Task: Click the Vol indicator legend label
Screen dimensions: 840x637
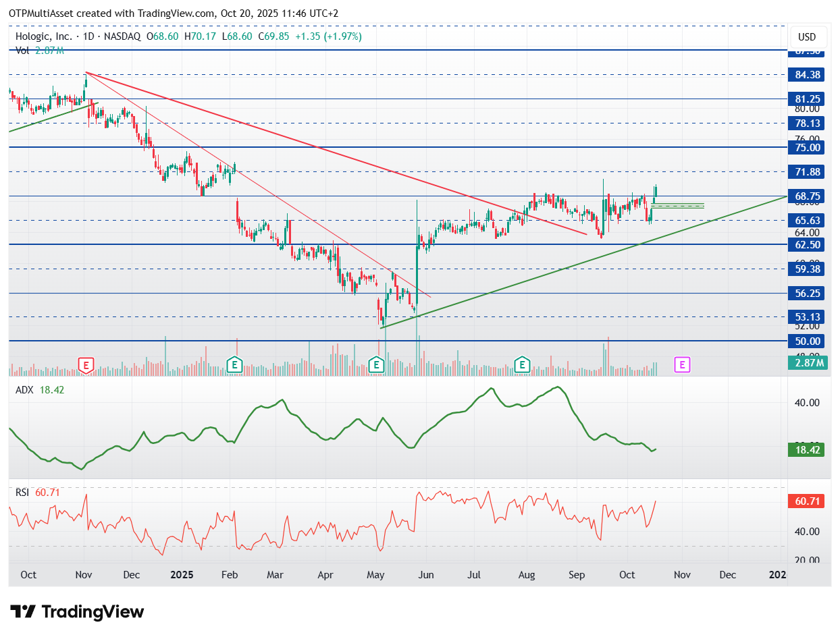Action: 23,51
